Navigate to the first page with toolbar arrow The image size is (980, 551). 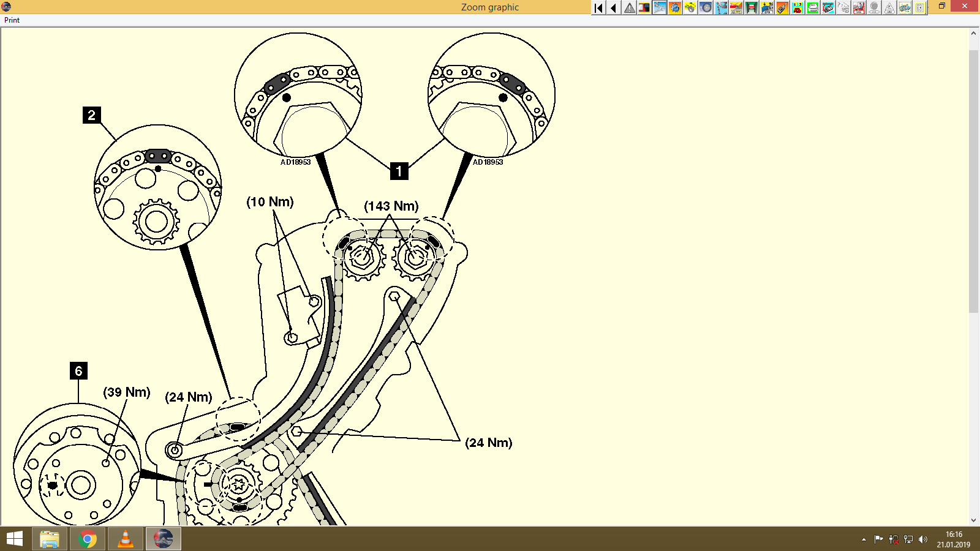(x=597, y=8)
